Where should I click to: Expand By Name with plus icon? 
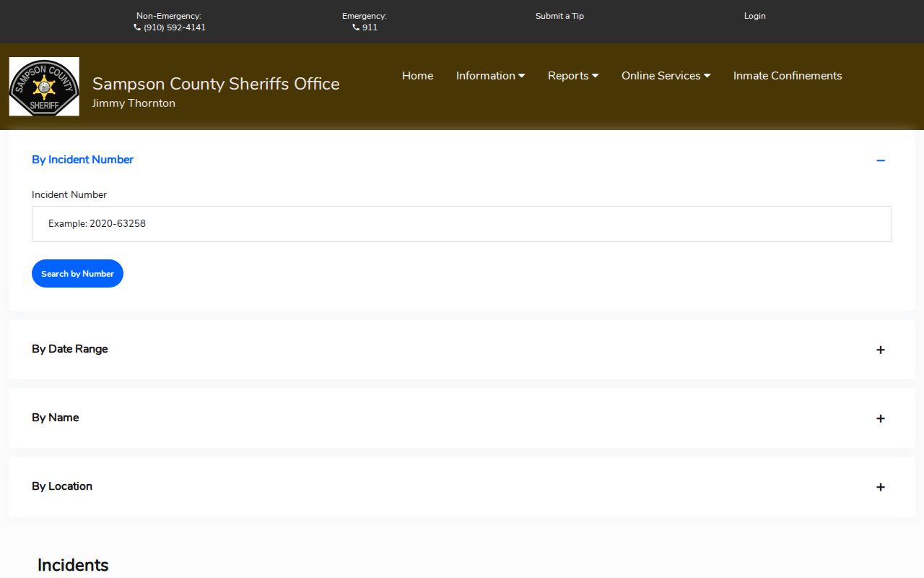coord(881,418)
